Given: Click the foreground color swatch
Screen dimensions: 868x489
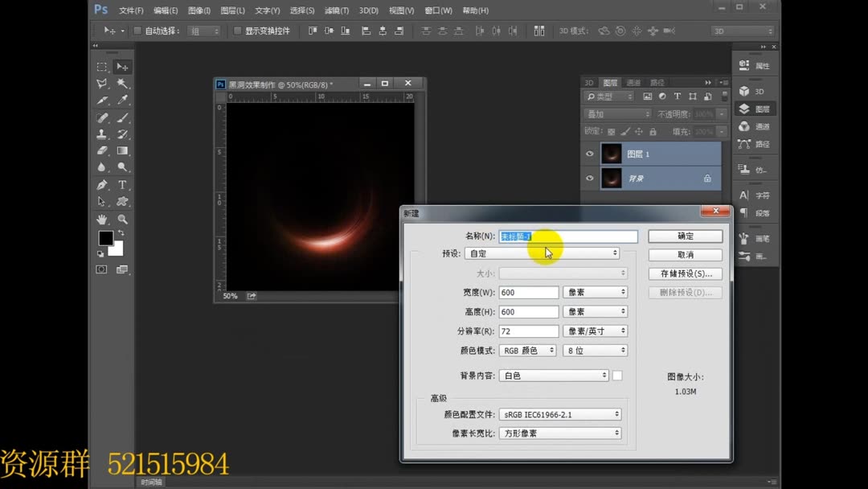Looking at the screenshot, I should [105, 238].
